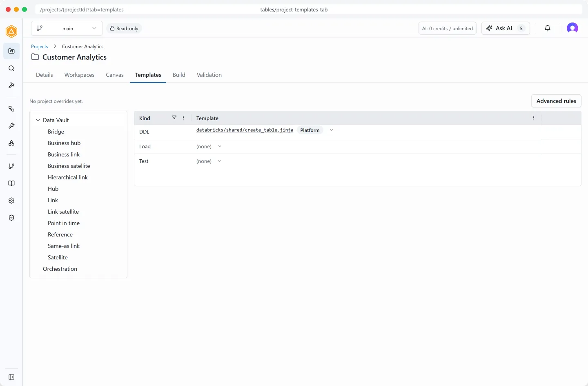The image size is (588, 386).
Task: Click the orange triangle app logo
Action: click(11, 31)
